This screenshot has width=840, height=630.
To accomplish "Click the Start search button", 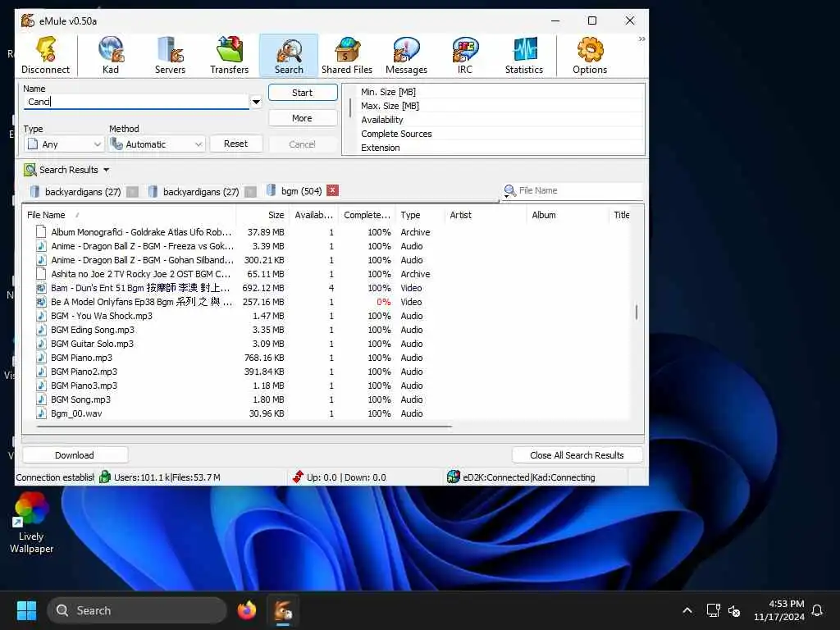I will (x=303, y=93).
